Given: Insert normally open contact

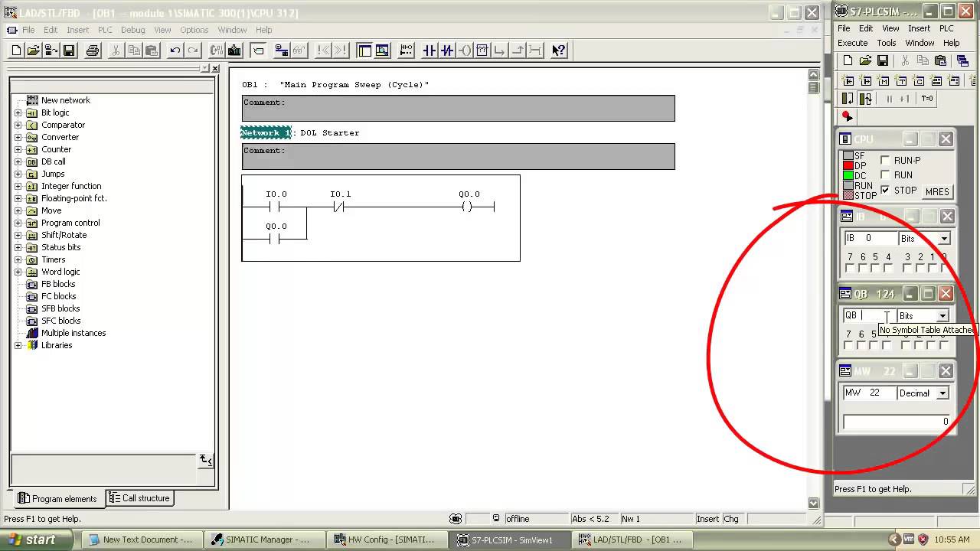Looking at the screenshot, I should (x=430, y=51).
